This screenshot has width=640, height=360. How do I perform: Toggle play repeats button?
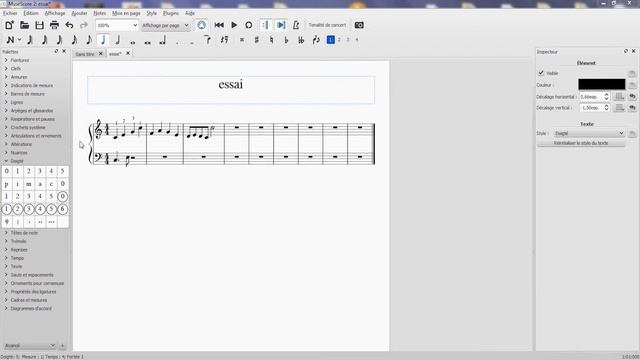[265, 25]
